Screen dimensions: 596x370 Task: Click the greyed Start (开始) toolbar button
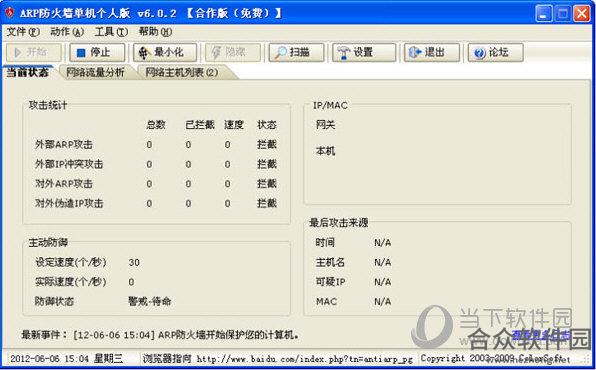point(33,52)
